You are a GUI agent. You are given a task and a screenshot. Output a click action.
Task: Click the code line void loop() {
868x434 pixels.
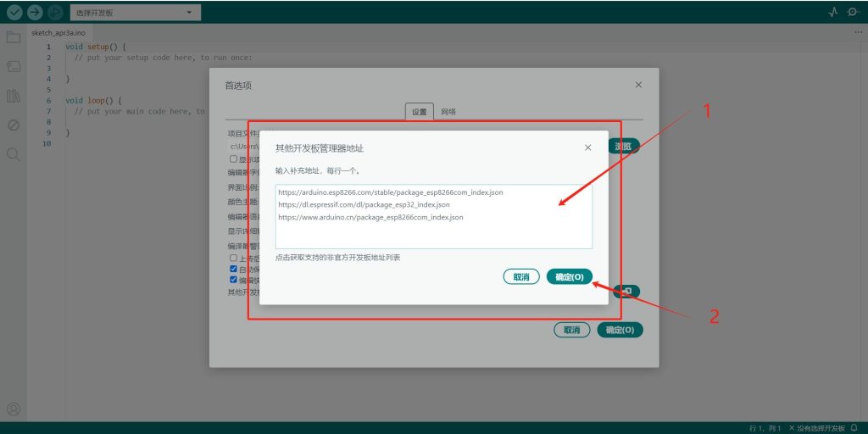tap(93, 101)
